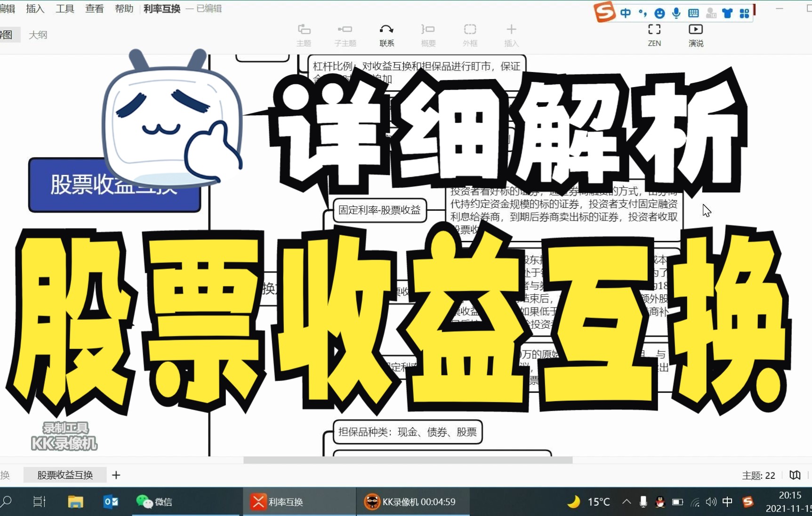812x516 pixels.
Task: Click the 利率互换 document title
Action: (x=162, y=8)
